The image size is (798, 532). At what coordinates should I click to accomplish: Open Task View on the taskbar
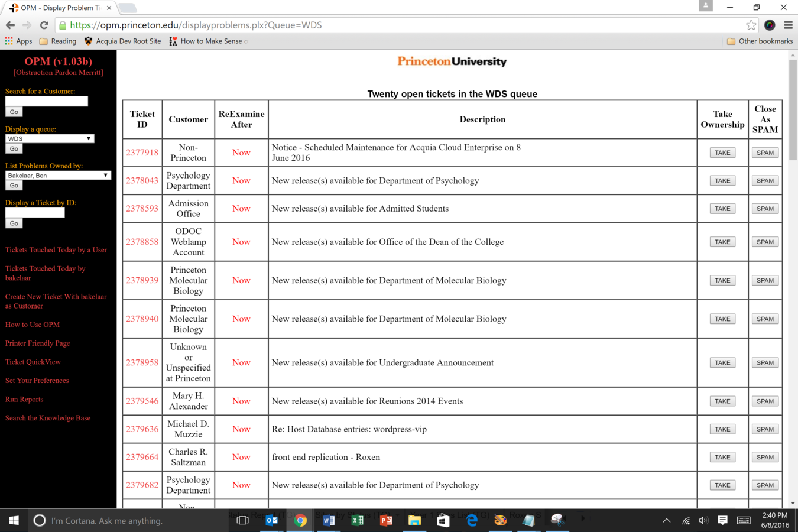pos(242,520)
